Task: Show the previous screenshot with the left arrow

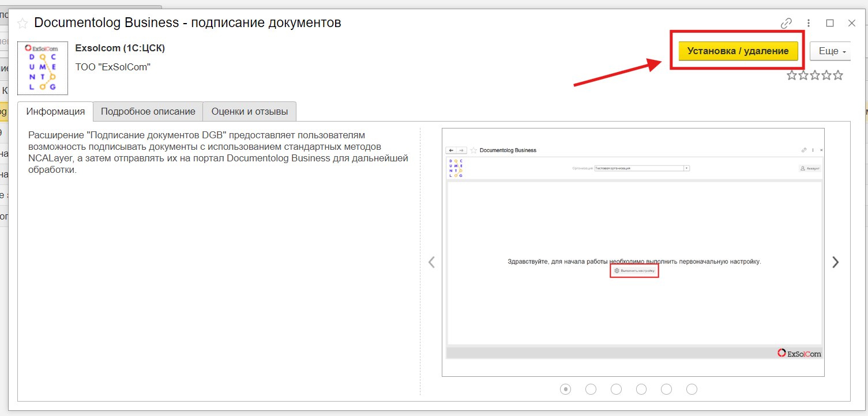Action: (x=431, y=262)
